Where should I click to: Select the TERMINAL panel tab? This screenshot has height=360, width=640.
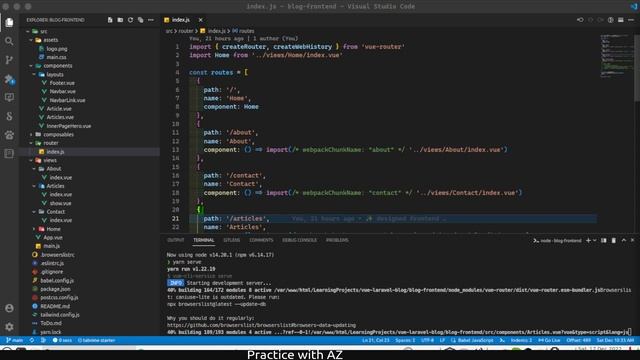point(204,240)
